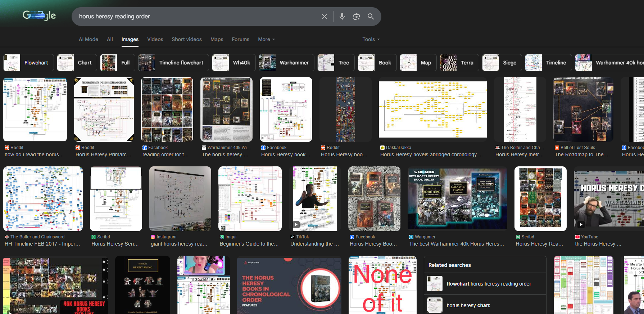Apply the Siege filter chip

click(502, 63)
